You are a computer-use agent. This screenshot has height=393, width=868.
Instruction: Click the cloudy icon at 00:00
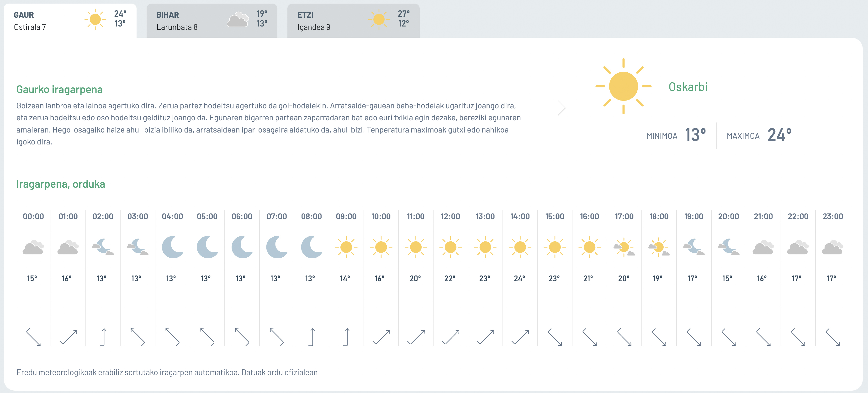coord(33,247)
